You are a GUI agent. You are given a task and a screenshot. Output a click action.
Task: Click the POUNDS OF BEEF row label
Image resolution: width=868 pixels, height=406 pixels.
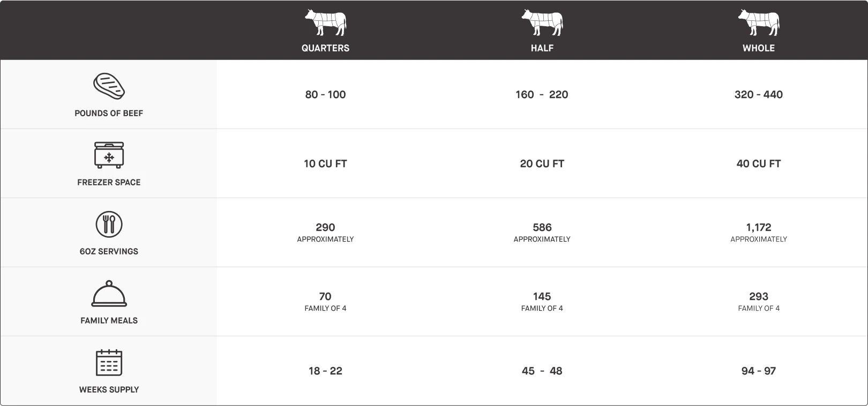click(109, 113)
